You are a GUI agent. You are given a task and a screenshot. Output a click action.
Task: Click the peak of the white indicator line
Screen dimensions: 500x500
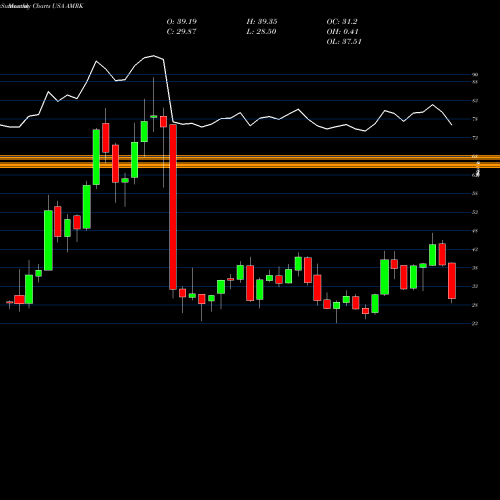(154, 56)
